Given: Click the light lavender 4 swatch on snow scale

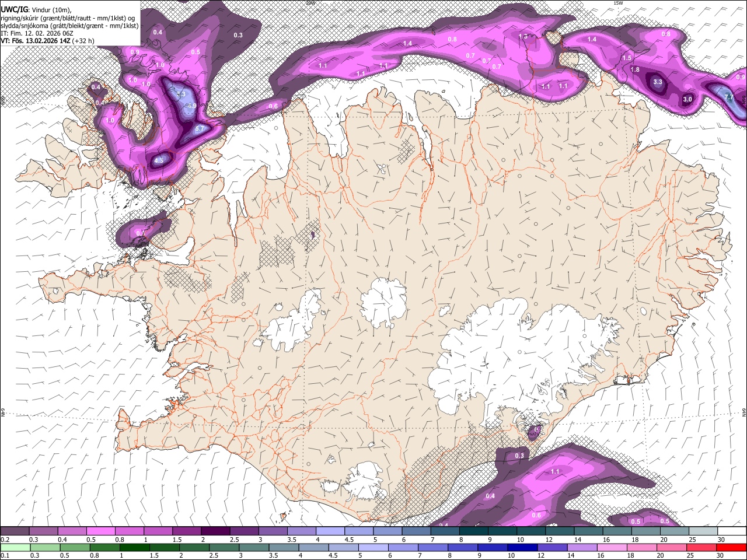Looking at the screenshot, I should (330, 531).
